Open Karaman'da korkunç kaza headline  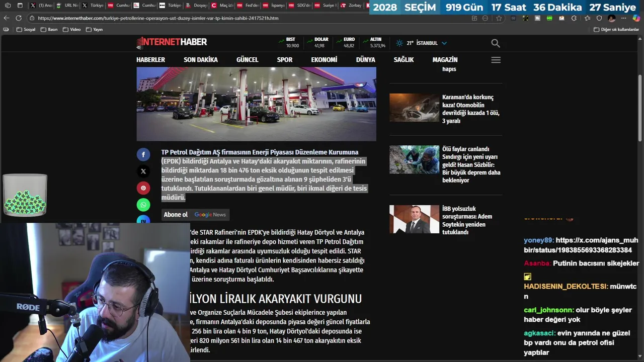[x=470, y=109]
